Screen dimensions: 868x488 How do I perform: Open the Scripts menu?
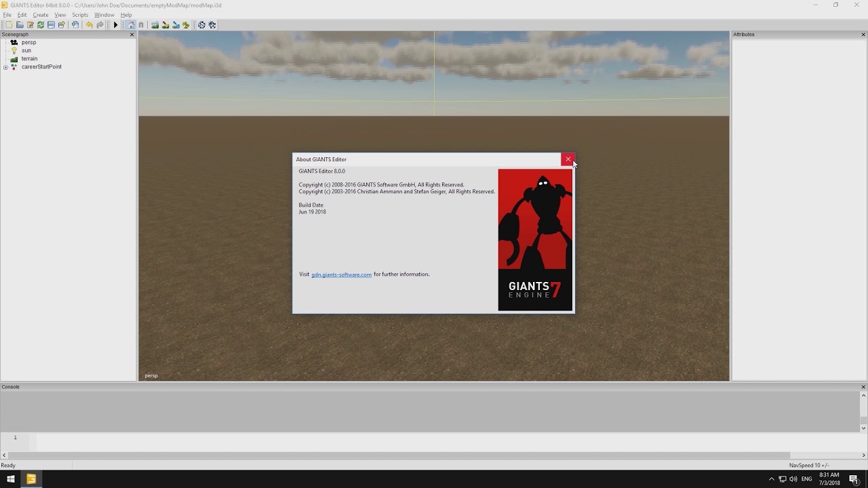pyautogui.click(x=80, y=15)
